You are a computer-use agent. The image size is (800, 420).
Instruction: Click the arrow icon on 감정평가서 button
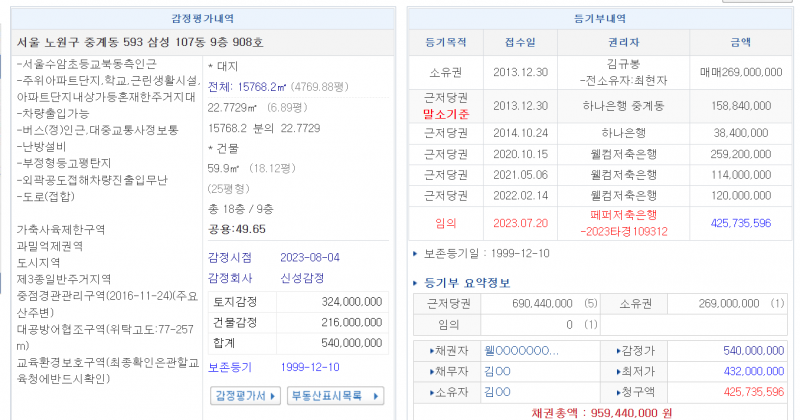(x=274, y=396)
